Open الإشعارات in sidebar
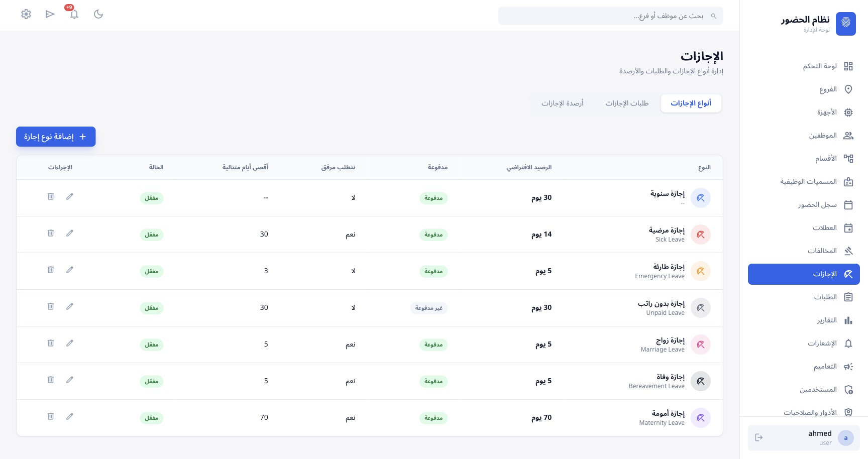Image resolution: width=868 pixels, height=459 pixels. (x=804, y=343)
